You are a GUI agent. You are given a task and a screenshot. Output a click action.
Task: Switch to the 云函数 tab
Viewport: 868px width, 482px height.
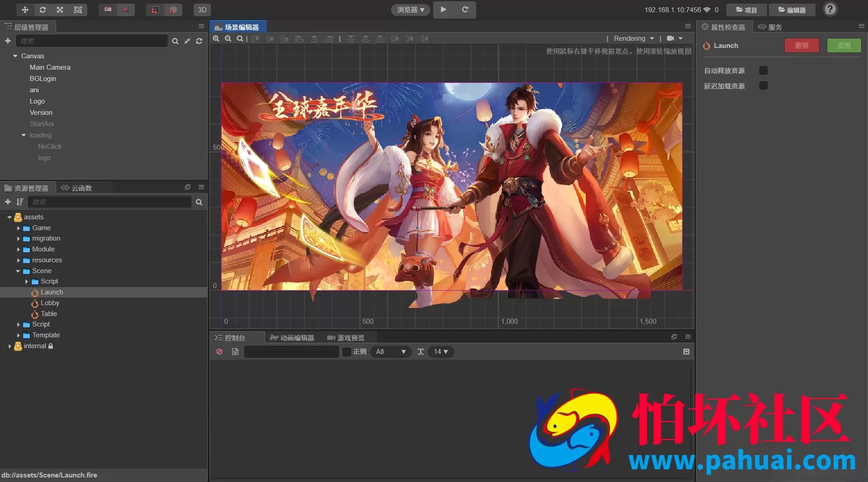click(76, 188)
